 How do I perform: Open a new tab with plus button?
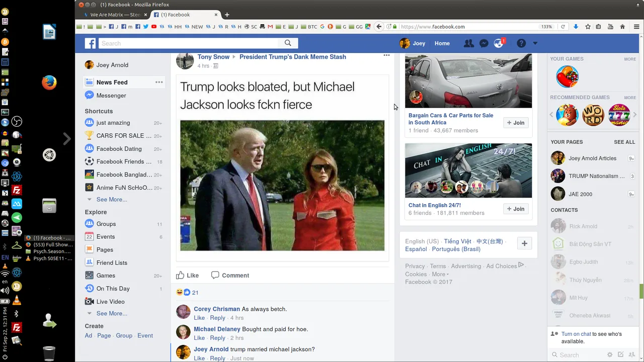click(x=227, y=15)
